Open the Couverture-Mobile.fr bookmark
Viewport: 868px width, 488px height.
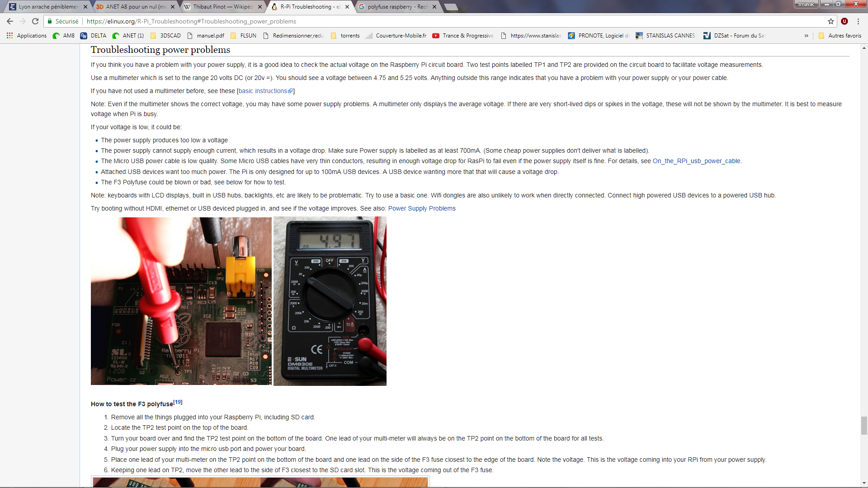(x=396, y=36)
